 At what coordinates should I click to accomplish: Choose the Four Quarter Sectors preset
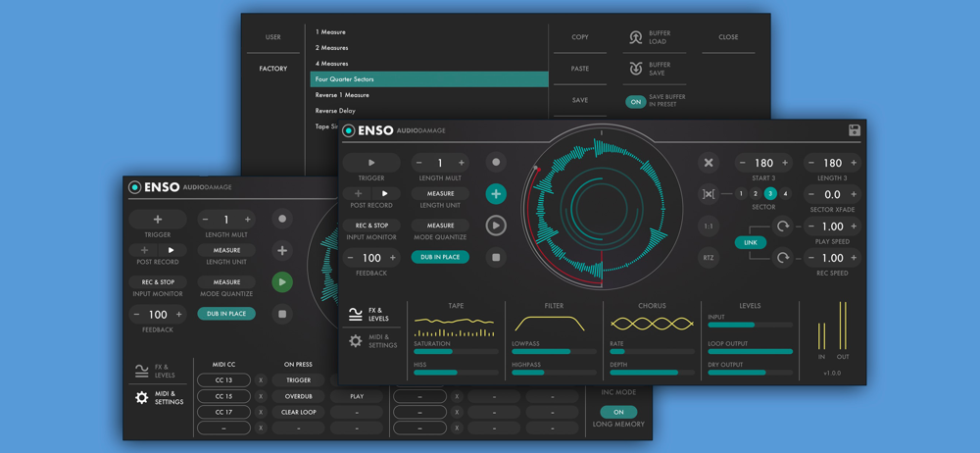tap(429, 79)
